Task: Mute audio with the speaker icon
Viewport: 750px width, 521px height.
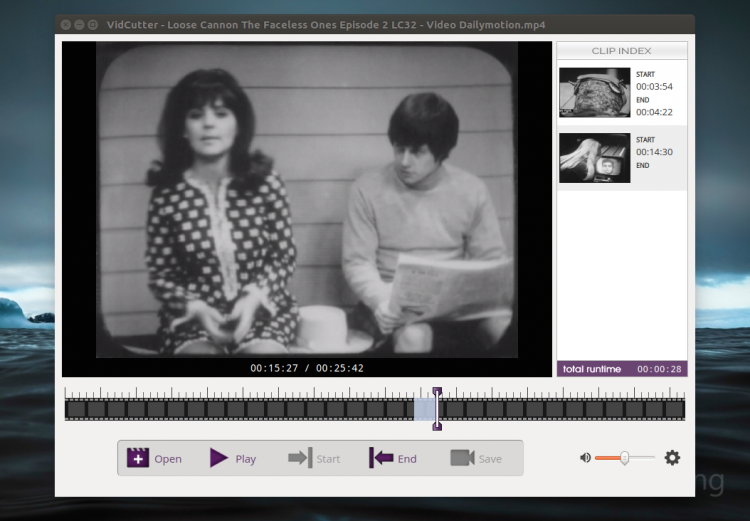Action: pos(585,458)
